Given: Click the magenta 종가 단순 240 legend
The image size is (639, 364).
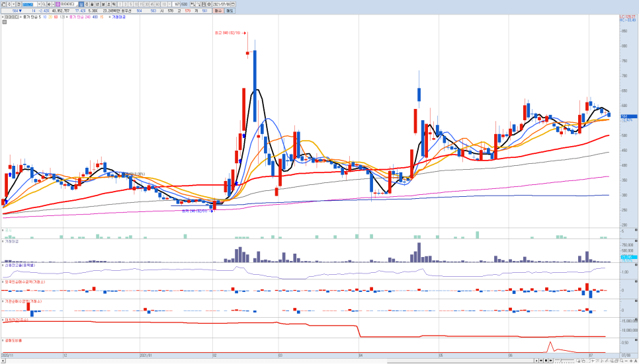Looking at the screenshot, I should click(x=79, y=17).
